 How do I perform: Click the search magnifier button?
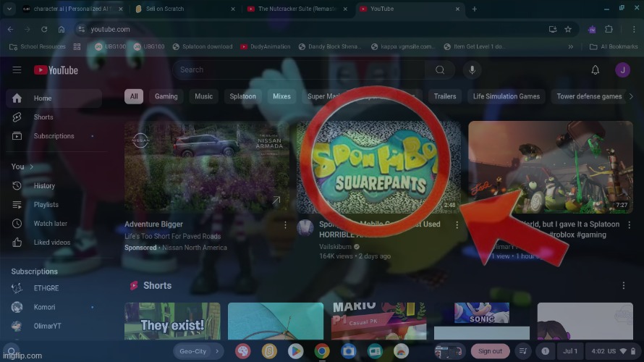point(440,70)
